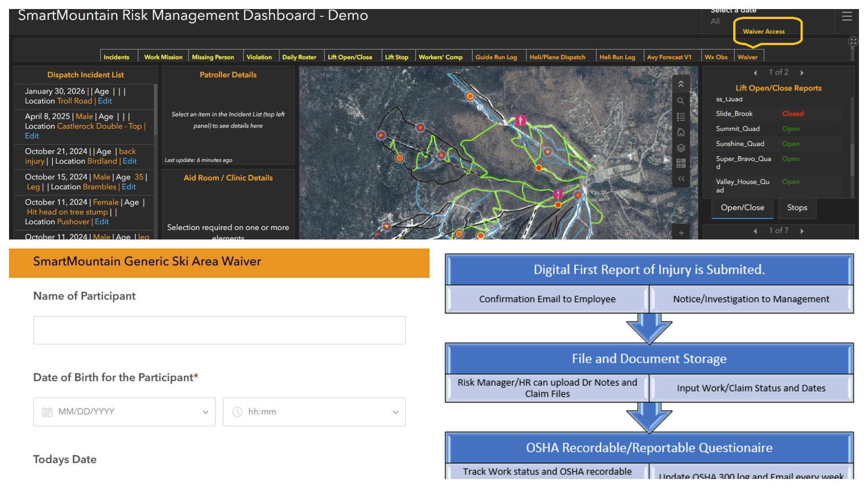Open the Select a date dropdown showing All
The height and width of the screenshot is (488, 868).
pyautogui.click(x=715, y=20)
